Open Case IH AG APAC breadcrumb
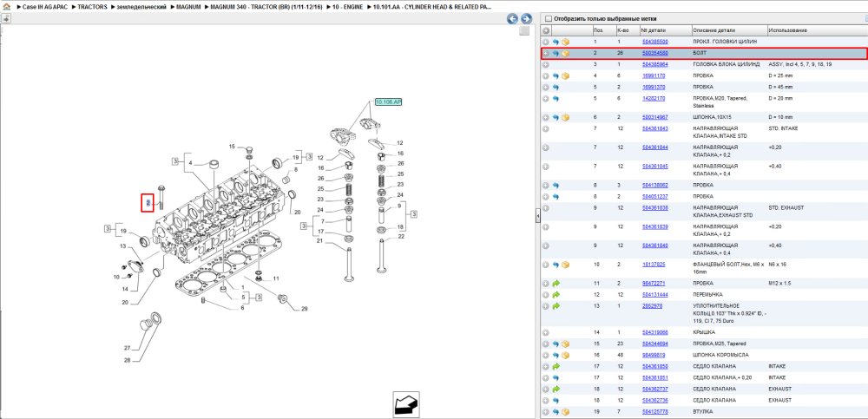This screenshot has height=419, width=868. [45, 7]
